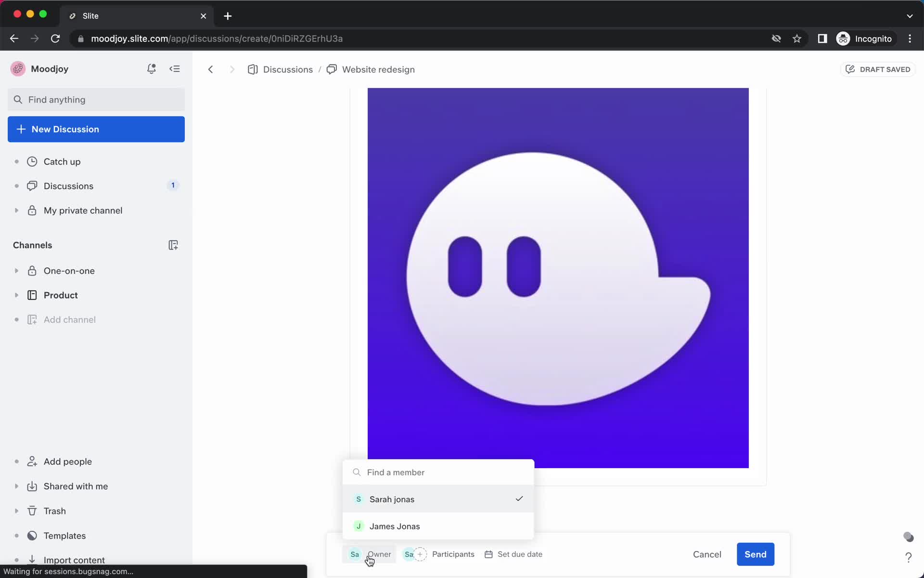Click the Discussions unread count badge
The image size is (924, 578).
tap(173, 185)
